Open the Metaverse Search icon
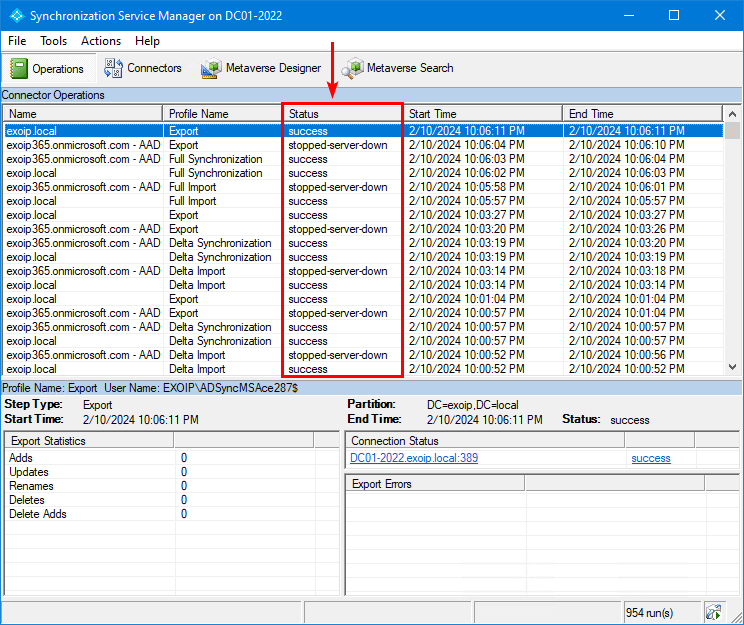The height and width of the screenshot is (625, 744). (x=352, y=68)
